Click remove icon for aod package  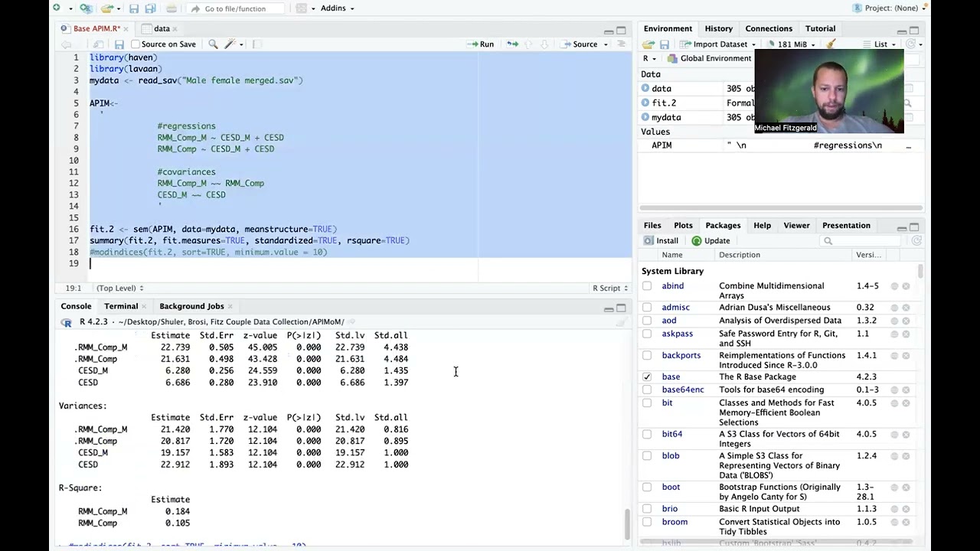(906, 321)
